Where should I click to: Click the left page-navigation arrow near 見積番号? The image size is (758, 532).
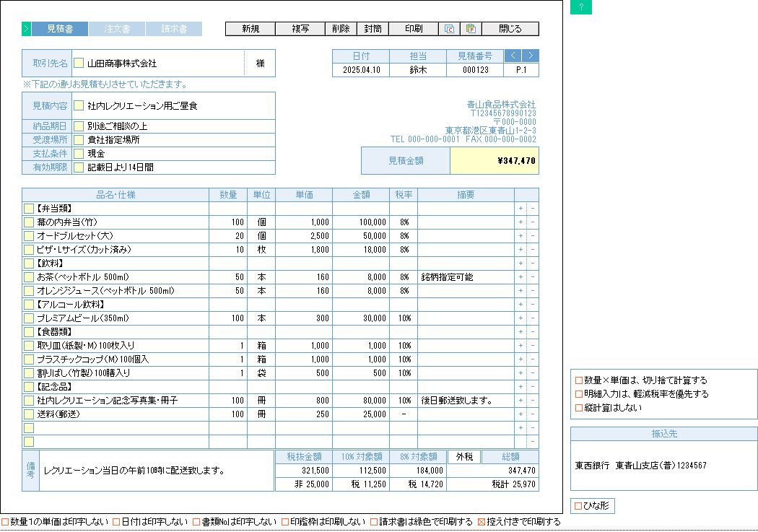513,56
